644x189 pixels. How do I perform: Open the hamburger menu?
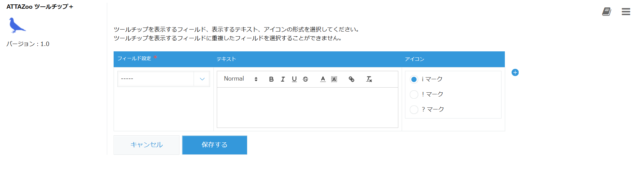pyautogui.click(x=626, y=12)
